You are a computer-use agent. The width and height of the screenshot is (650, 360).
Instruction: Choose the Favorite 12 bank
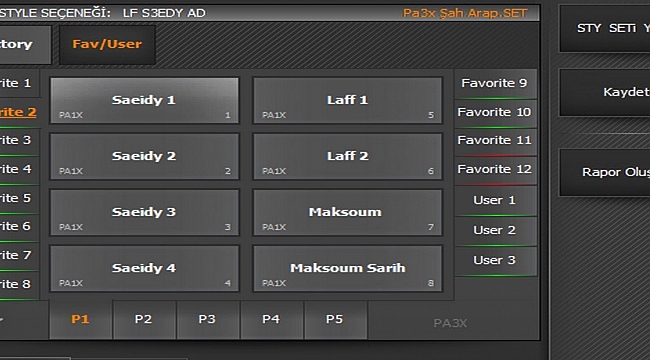point(495,170)
